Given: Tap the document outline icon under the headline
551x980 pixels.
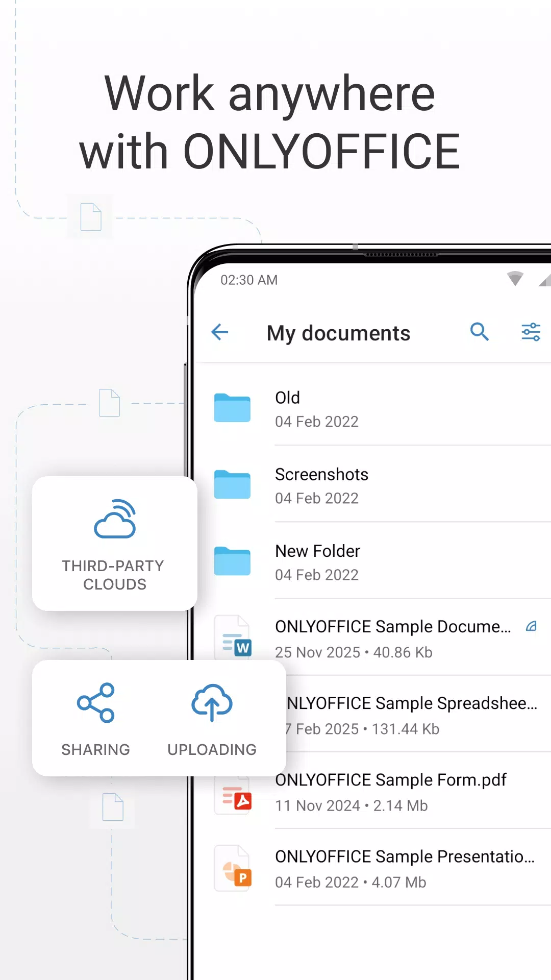Looking at the screenshot, I should [91, 217].
